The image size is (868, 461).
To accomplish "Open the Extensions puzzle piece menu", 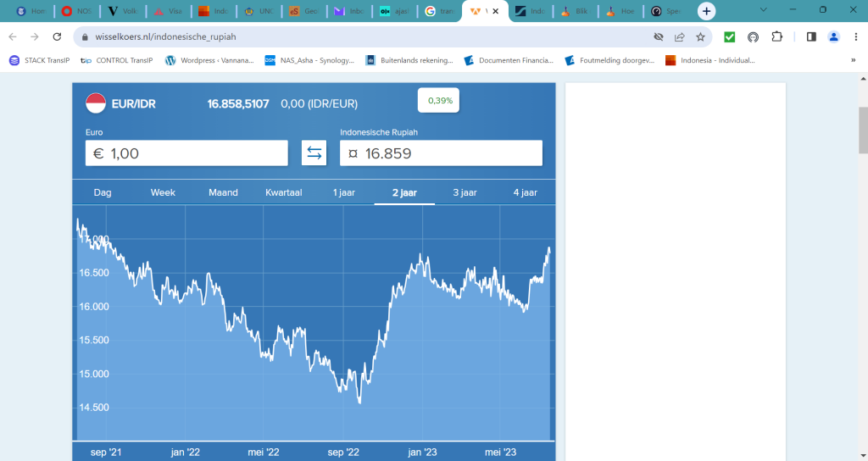I will pos(776,36).
